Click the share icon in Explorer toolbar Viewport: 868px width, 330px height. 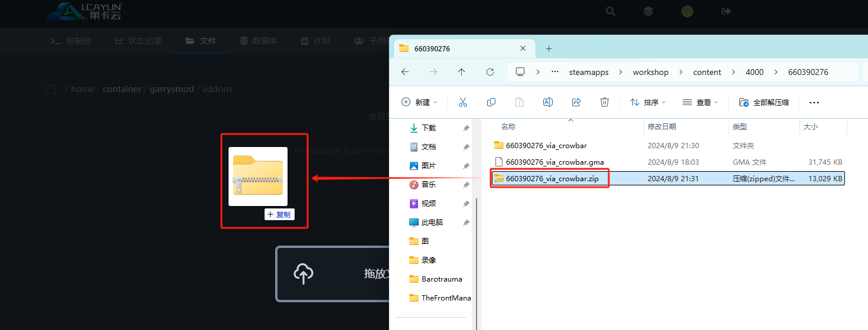tap(576, 102)
